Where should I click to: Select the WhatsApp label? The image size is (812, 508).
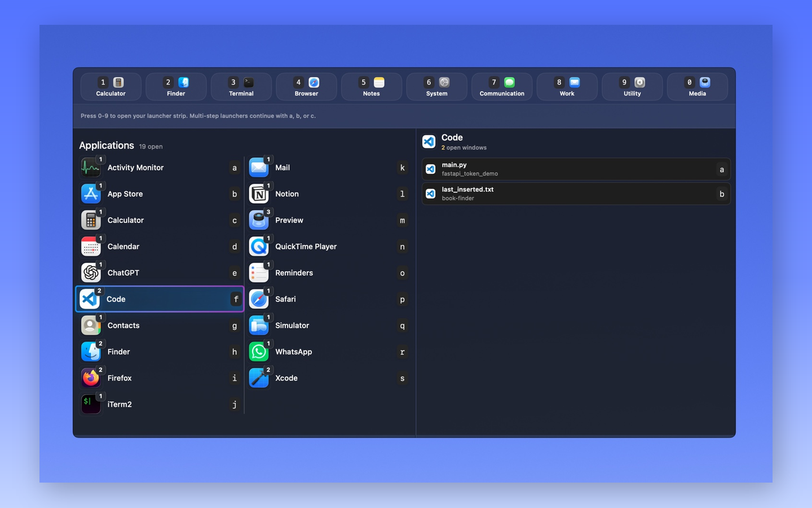(x=293, y=352)
